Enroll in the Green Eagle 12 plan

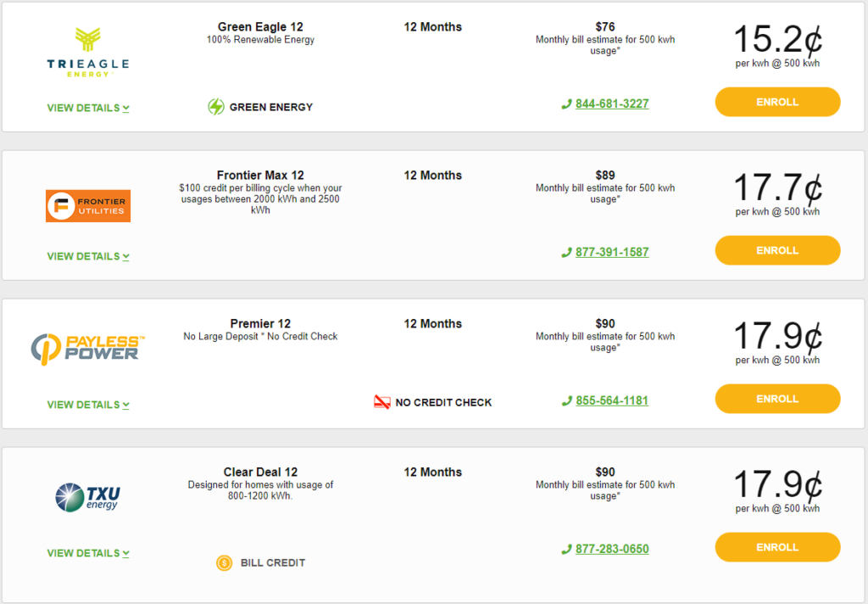tap(777, 102)
